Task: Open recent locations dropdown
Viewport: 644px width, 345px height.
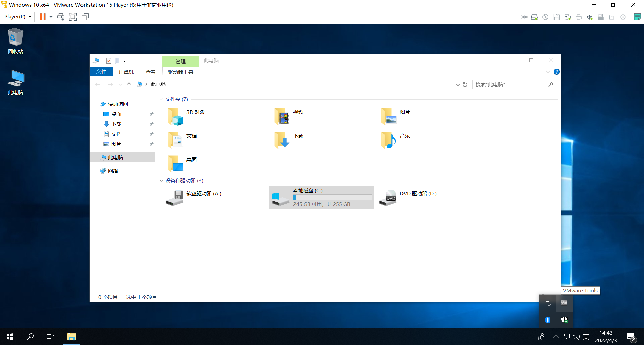Action: pos(120,85)
